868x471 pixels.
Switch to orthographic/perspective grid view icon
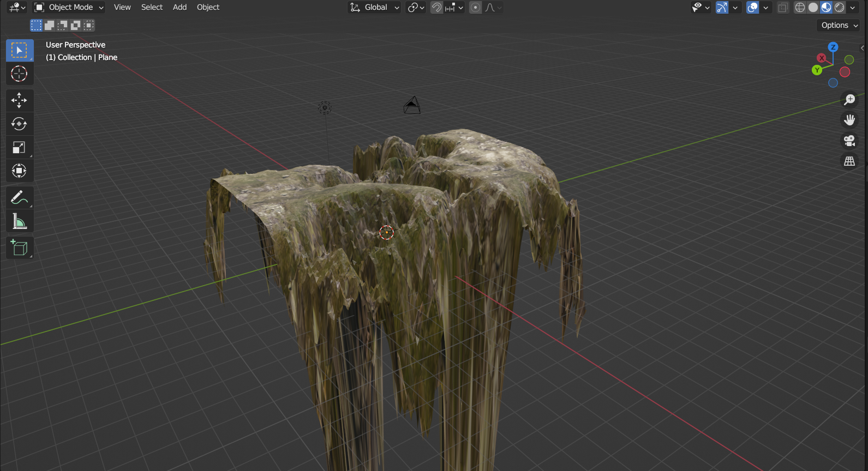click(849, 161)
